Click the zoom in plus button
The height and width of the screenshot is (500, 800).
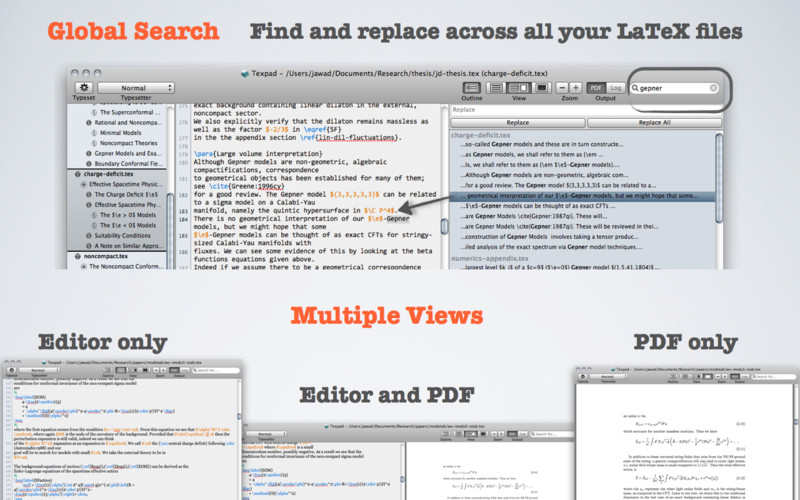[x=576, y=88]
